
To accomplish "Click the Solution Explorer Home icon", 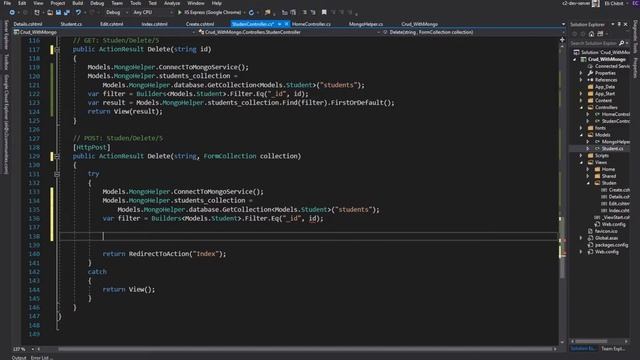I will [x=591, y=34].
